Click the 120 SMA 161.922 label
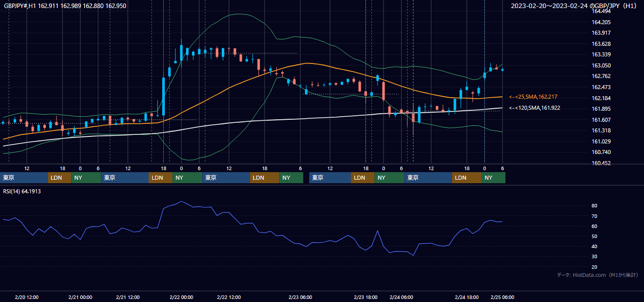Viewport: 644px width, 302px height. click(x=535, y=108)
